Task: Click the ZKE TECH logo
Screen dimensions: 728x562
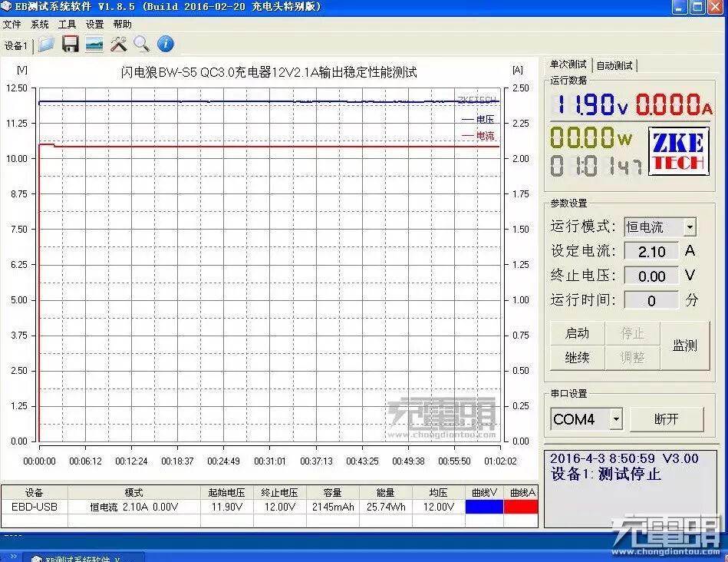Action: pos(679,151)
